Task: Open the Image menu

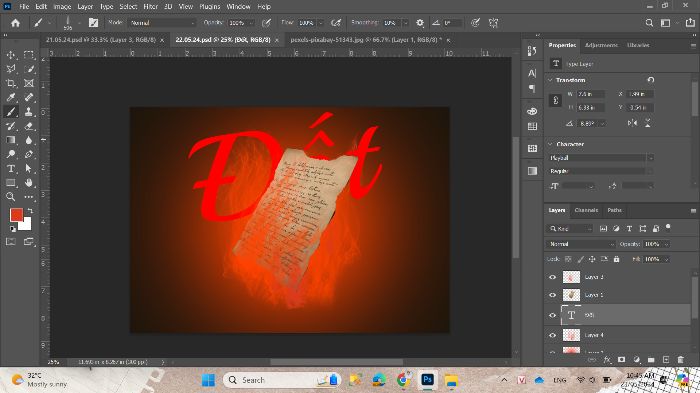Action: pos(62,7)
